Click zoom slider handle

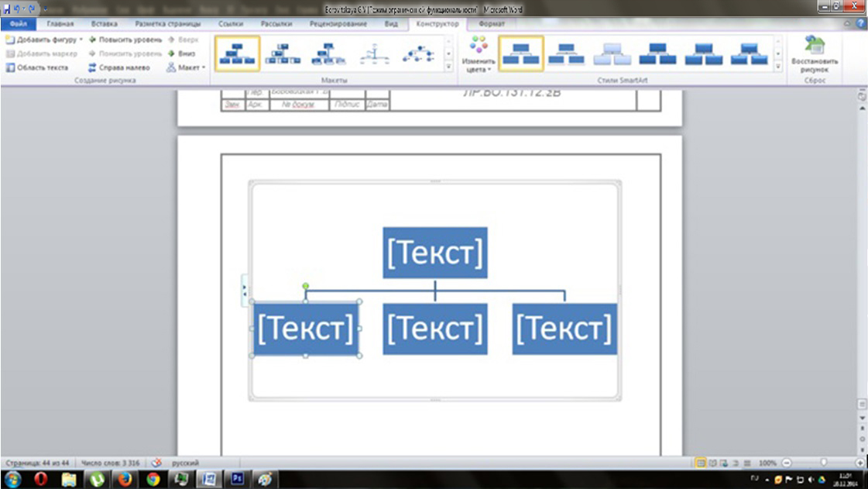(824, 463)
